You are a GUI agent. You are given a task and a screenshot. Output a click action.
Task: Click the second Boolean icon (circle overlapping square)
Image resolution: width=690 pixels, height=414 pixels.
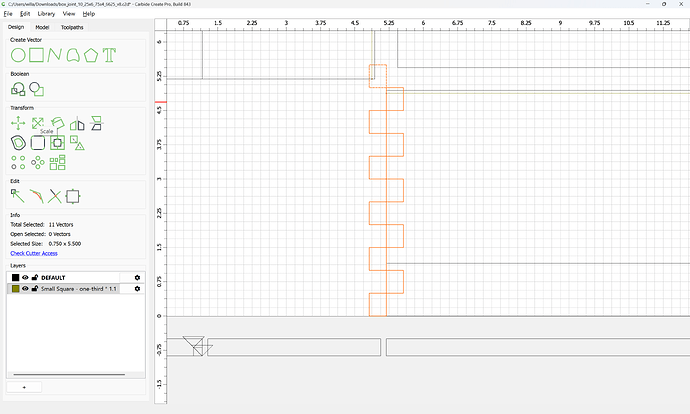[37, 89]
